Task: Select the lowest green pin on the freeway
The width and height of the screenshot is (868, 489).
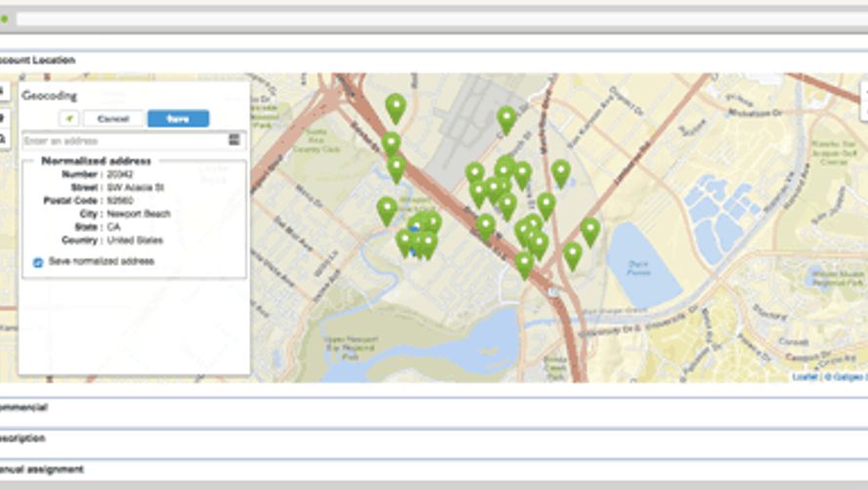Action: (525, 263)
